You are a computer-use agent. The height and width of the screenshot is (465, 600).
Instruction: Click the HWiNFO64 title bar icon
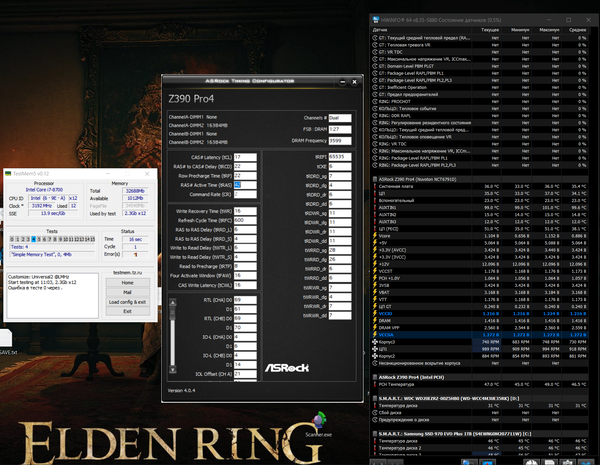tap(376, 20)
